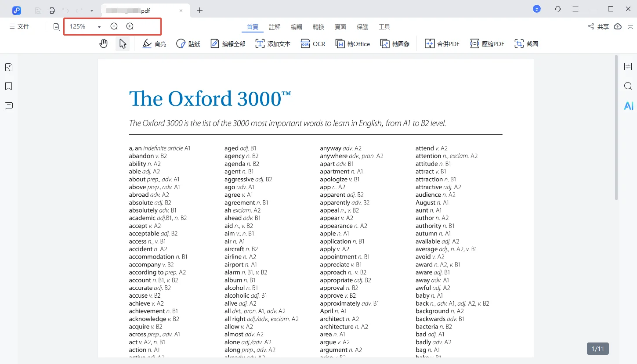637x364 pixels.
Task: Click the 轉圖像 convert to image button
Action: click(x=395, y=44)
